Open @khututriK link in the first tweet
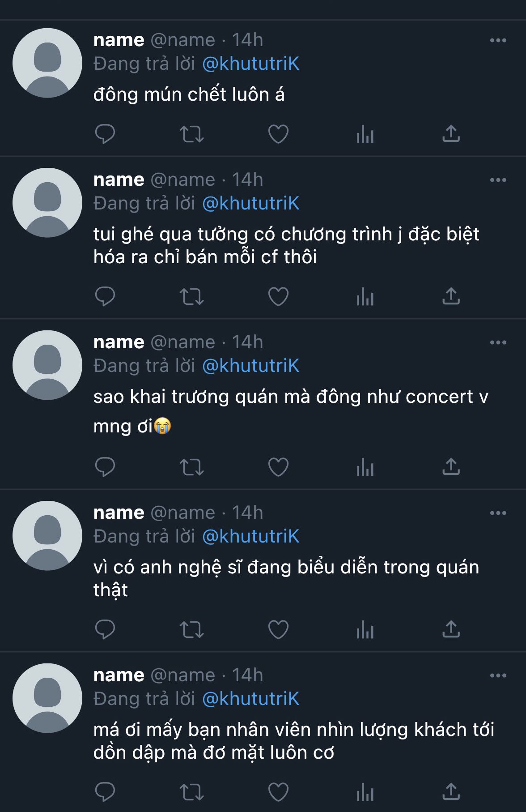 point(250,64)
